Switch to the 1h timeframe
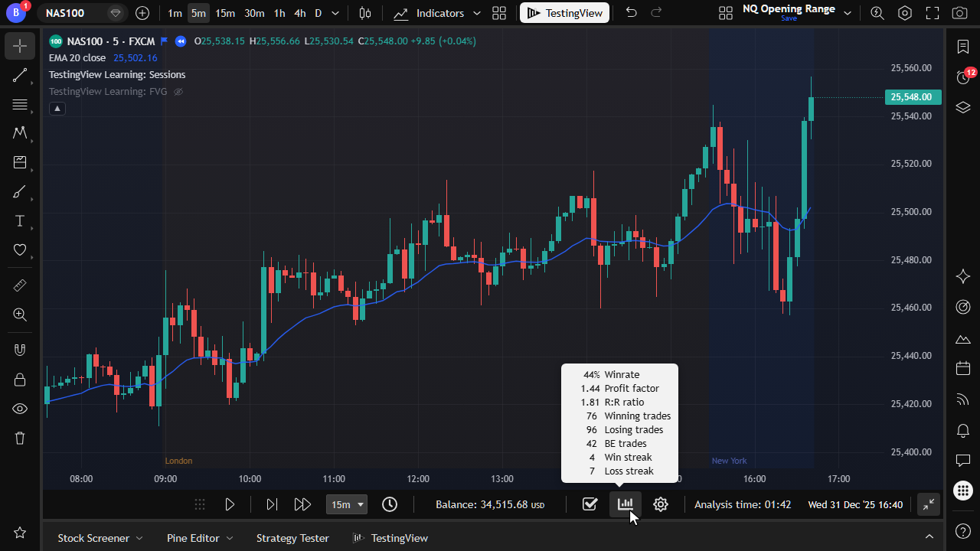Screen dimensions: 980x551 279,13
